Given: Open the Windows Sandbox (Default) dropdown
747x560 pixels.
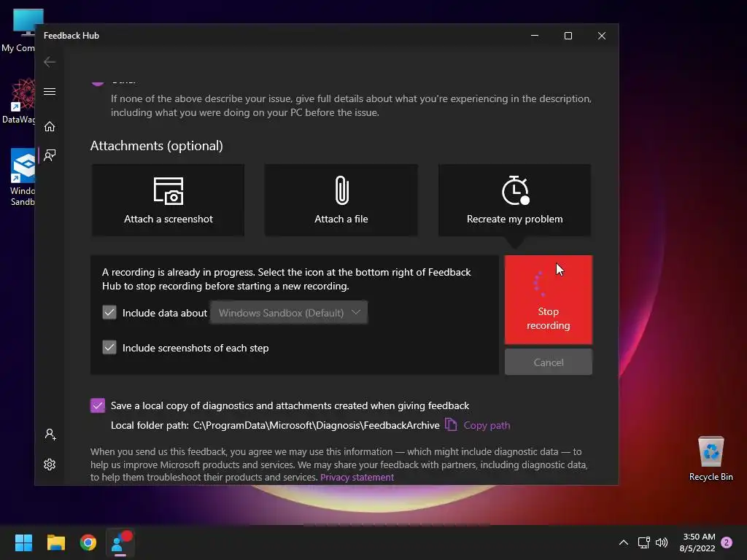Looking at the screenshot, I should (289, 312).
